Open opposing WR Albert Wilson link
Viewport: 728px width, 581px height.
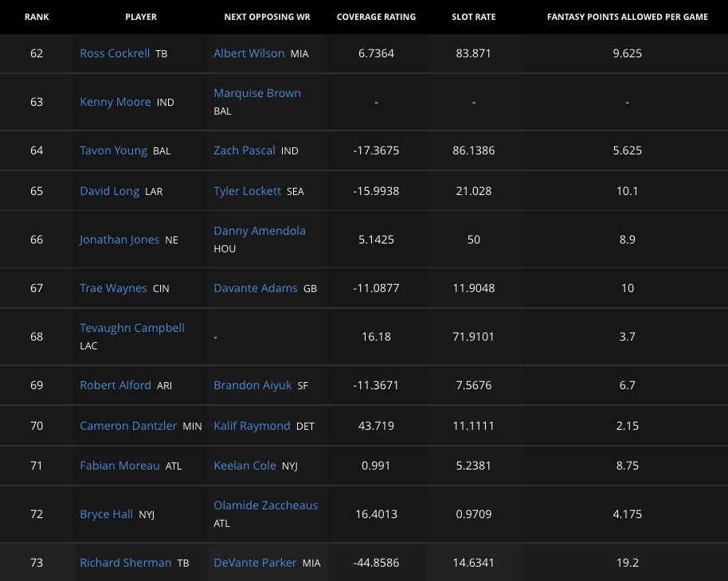[x=249, y=53]
